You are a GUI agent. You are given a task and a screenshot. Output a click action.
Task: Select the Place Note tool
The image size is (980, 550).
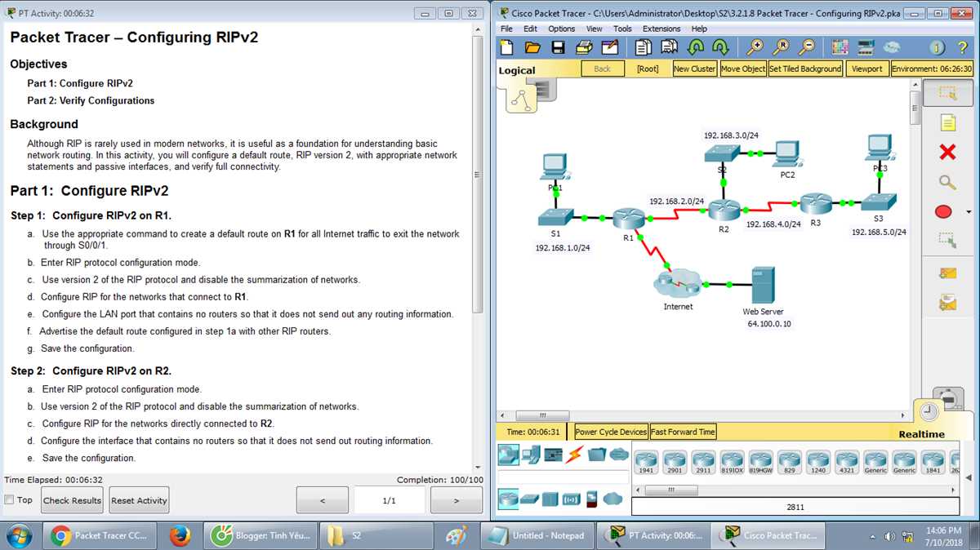(x=947, y=122)
